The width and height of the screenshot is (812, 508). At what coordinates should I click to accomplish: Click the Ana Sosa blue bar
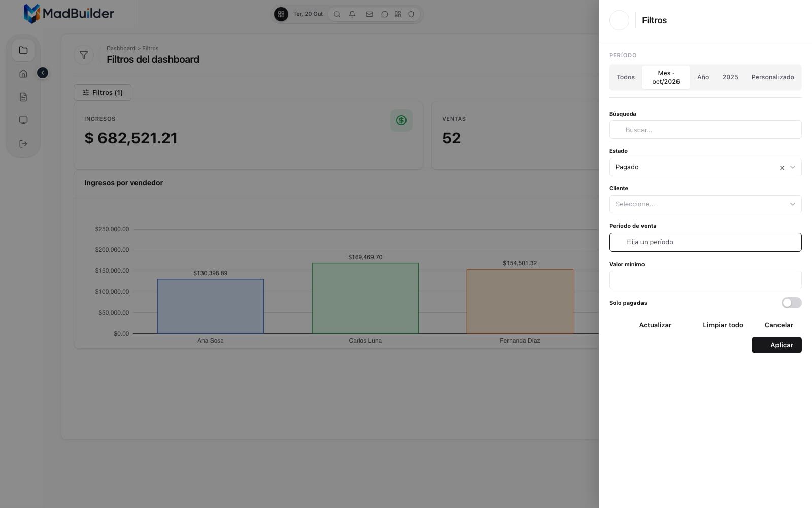pos(211,306)
